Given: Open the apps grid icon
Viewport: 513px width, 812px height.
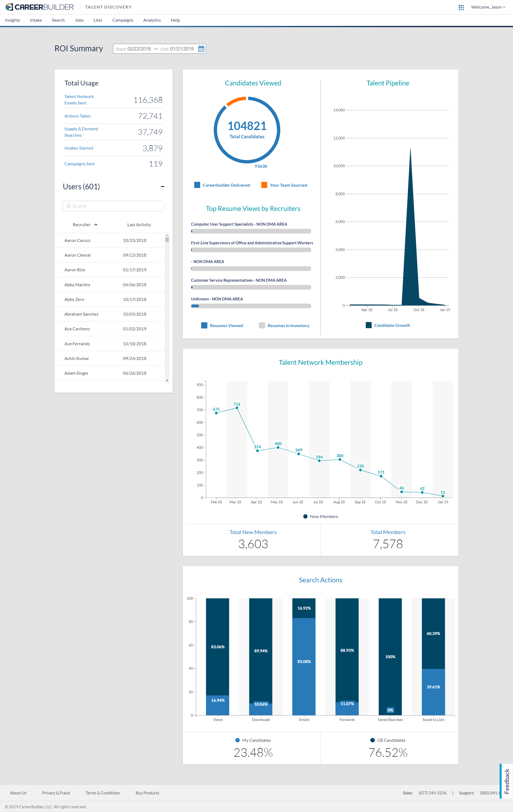Looking at the screenshot, I should [461, 7].
